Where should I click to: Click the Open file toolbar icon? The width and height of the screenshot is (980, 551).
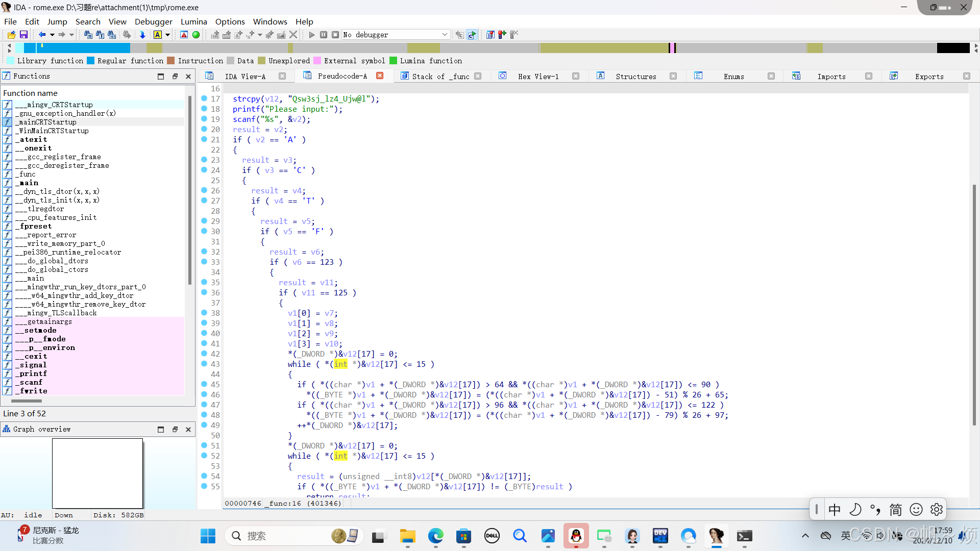pyautogui.click(x=11, y=35)
